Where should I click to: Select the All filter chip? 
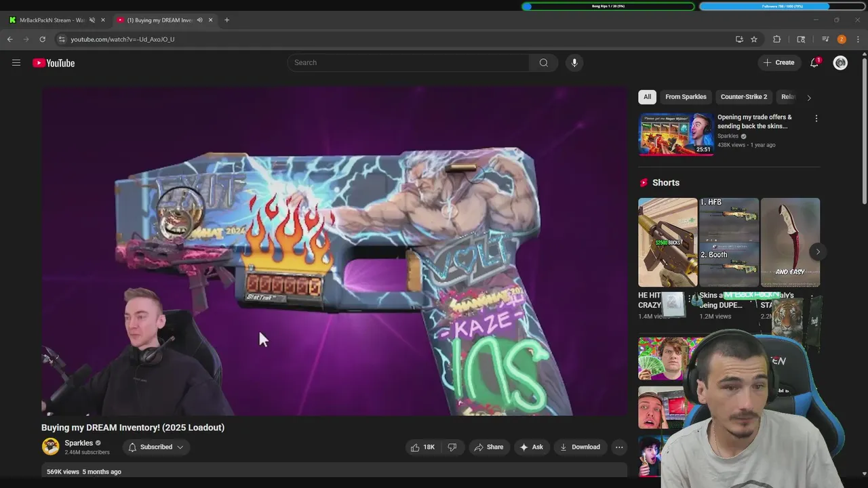pyautogui.click(x=647, y=97)
